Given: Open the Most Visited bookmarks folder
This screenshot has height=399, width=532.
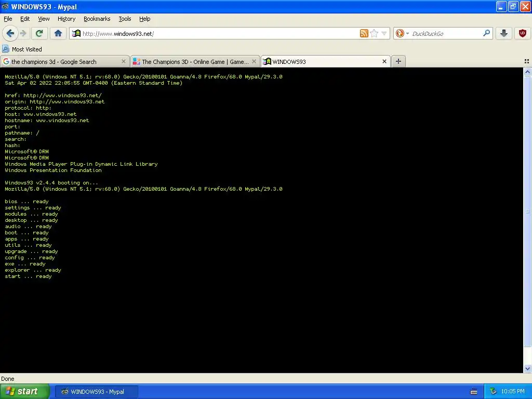Looking at the screenshot, I should coord(22,49).
